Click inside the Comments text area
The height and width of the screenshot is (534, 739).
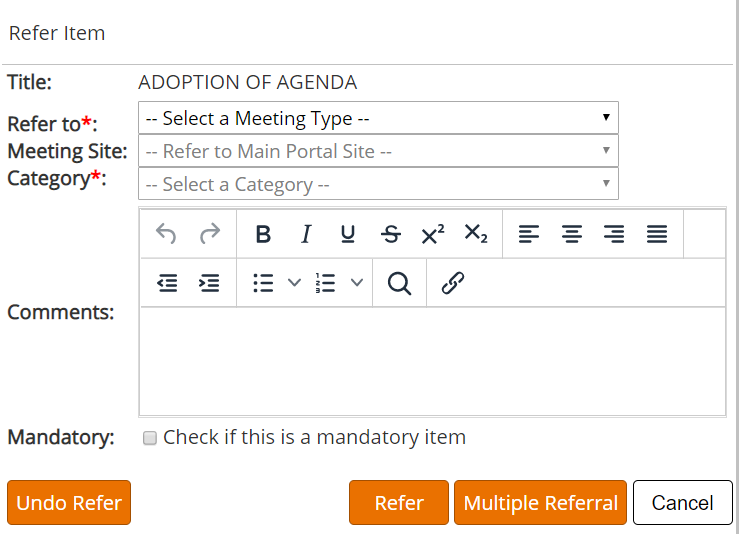432,361
